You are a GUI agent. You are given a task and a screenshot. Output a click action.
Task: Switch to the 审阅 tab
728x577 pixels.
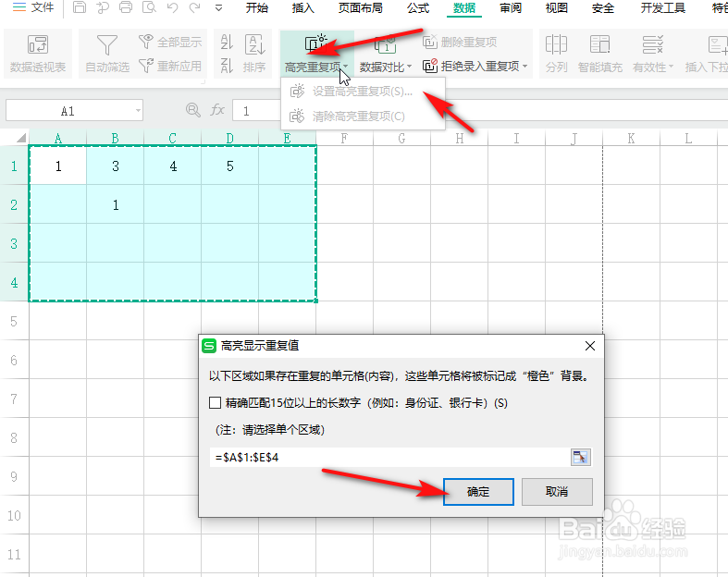[511, 8]
